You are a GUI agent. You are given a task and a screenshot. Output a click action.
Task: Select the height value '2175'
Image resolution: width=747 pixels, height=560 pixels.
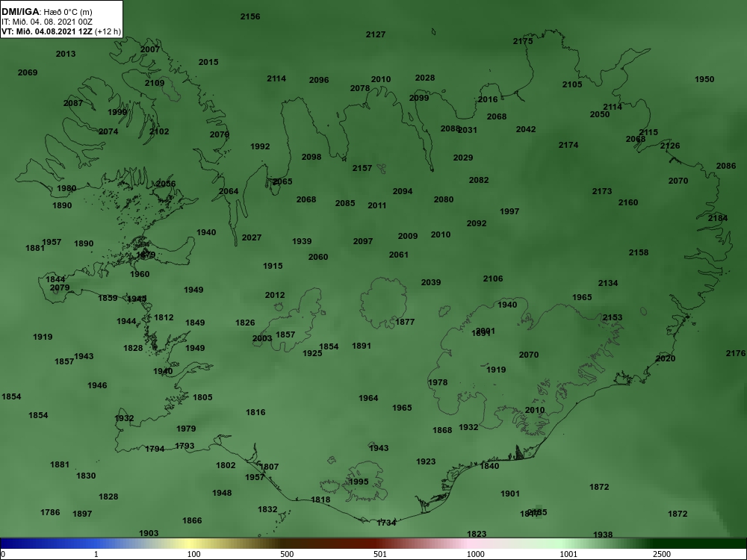pyautogui.click(x=523, y=41)
